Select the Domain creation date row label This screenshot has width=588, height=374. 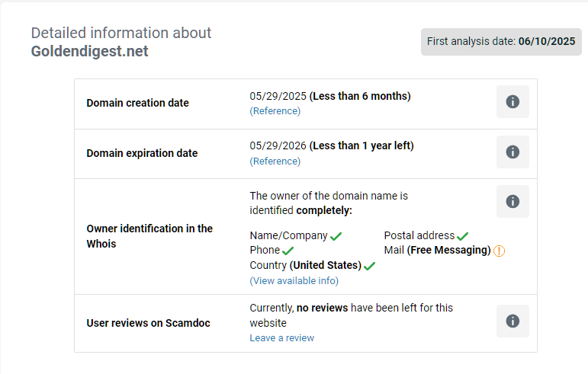click(x=137, y=104)
